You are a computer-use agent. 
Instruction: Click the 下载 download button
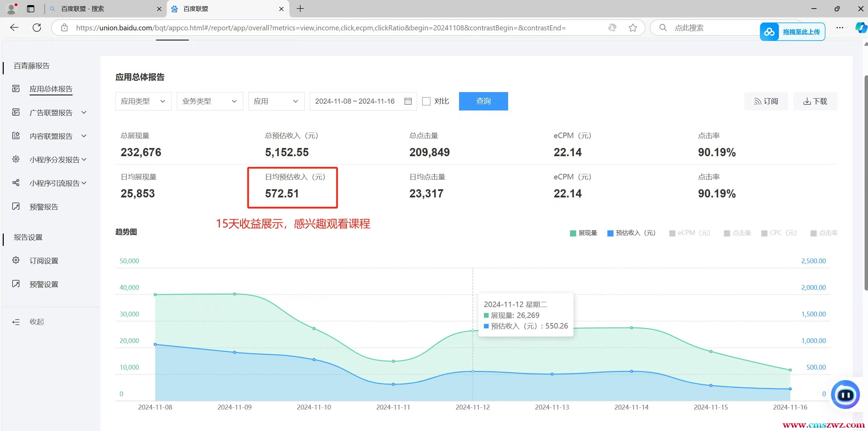tap(815, 101)
